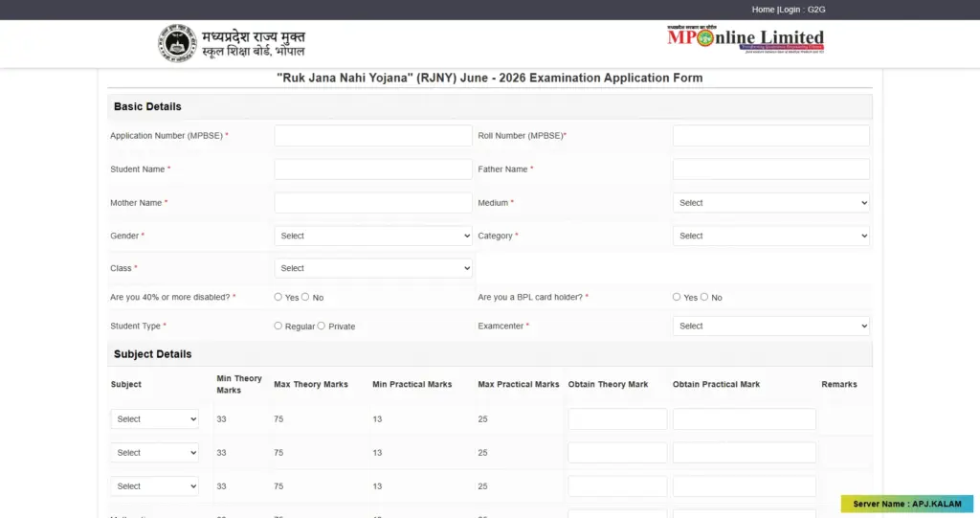
Task: Select No for BPL card holder
Action: pyautogui.click(x=704, y=297)
